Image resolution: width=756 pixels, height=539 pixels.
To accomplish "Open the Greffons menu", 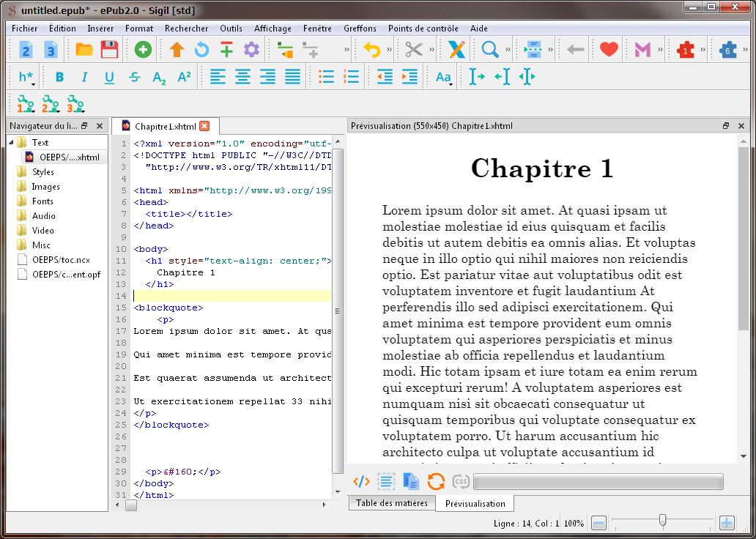I will 360,29.
